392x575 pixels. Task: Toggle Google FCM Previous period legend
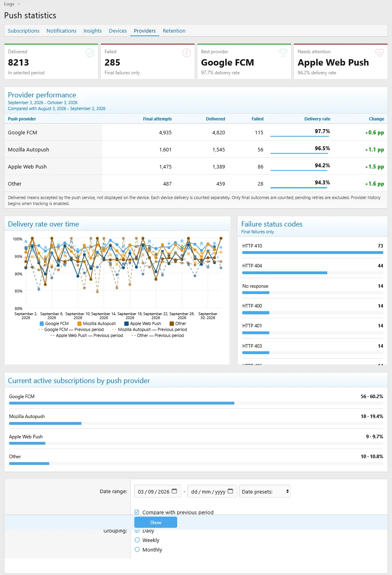(x=71, y=329)
